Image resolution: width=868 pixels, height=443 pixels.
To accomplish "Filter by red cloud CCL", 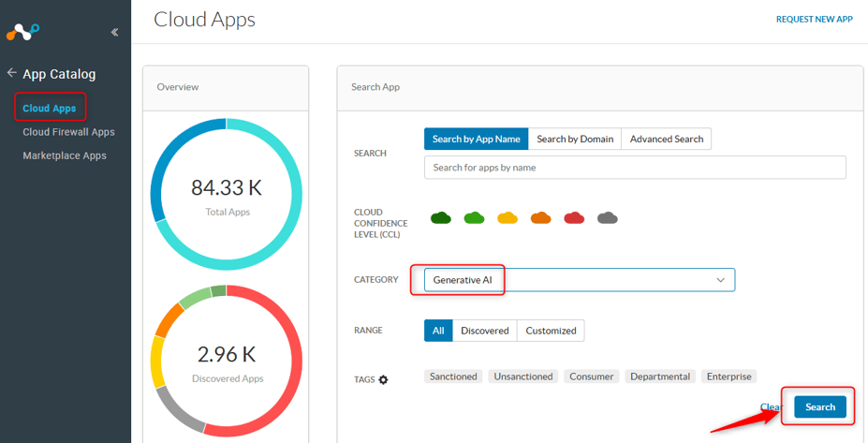I will coord(574,217).
